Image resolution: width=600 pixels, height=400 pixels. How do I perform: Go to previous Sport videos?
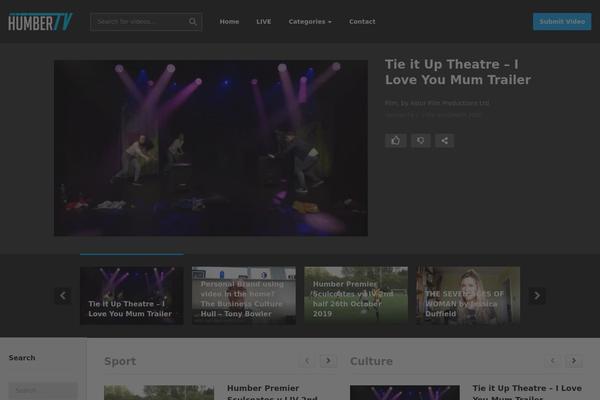(x=307, y=361)
